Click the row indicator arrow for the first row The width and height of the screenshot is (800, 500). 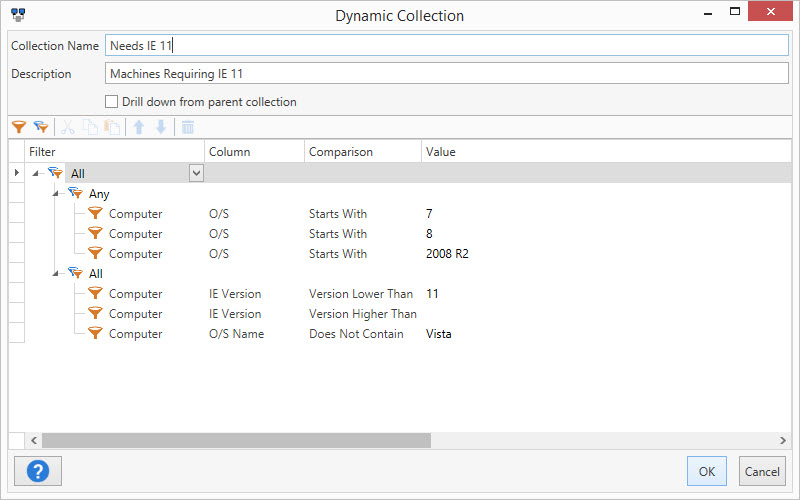(17, 172)
